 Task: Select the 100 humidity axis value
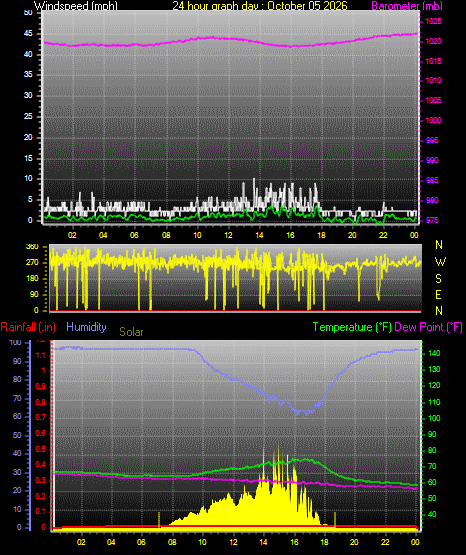(x=16, y=342)
